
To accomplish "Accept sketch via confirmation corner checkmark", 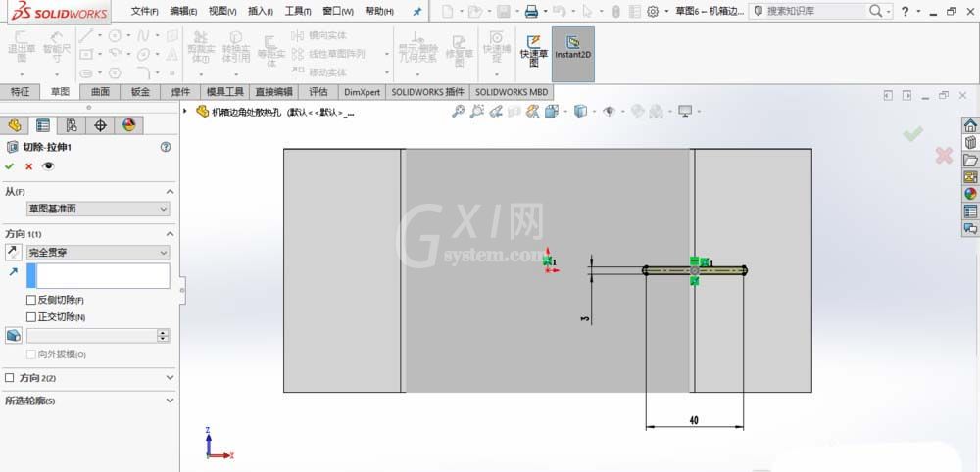I will pyautogui.click(x=913, y=133).
